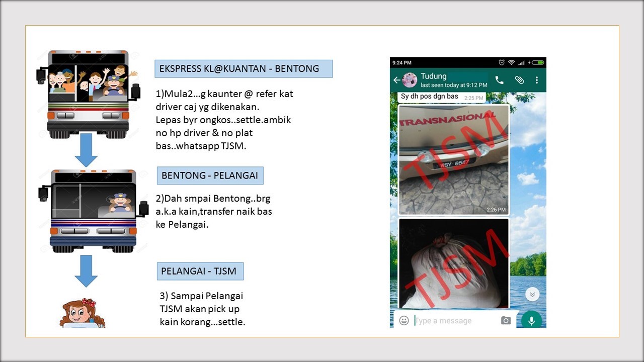Tap the Tudung contact name

(433, 76)
